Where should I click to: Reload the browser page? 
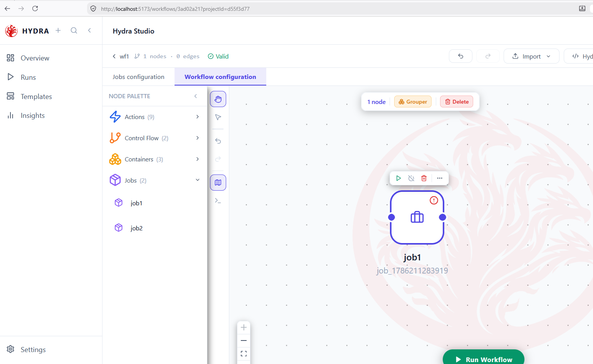[x=35, y=8]
